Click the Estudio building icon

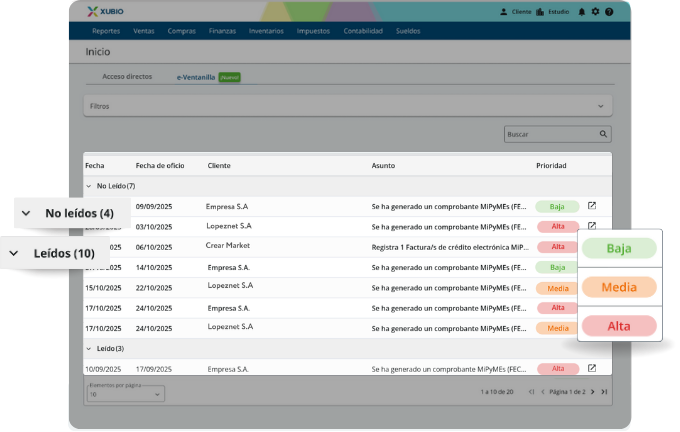(x=541, y=12)
